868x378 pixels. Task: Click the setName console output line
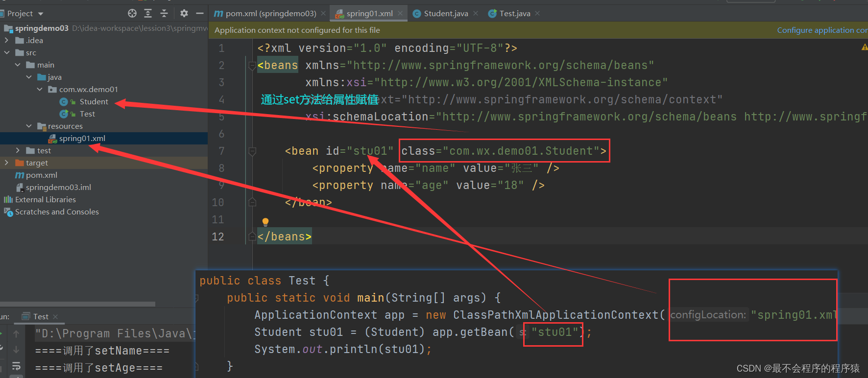coord(102,351)
